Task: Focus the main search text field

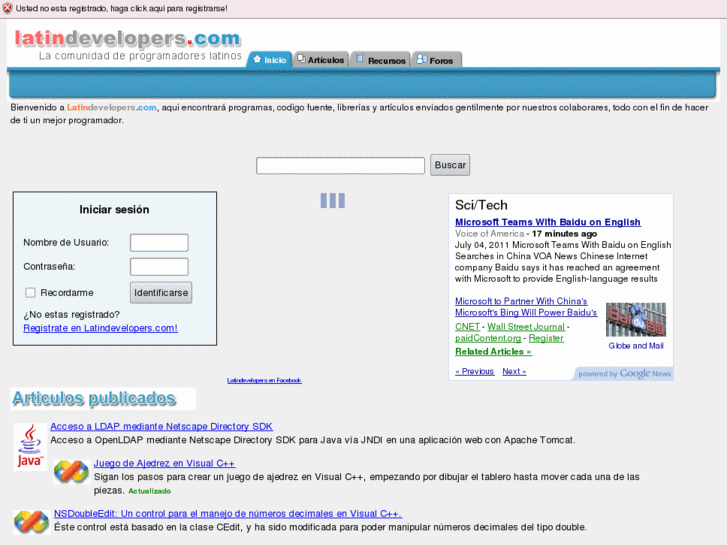Action: tap(340, 166)
